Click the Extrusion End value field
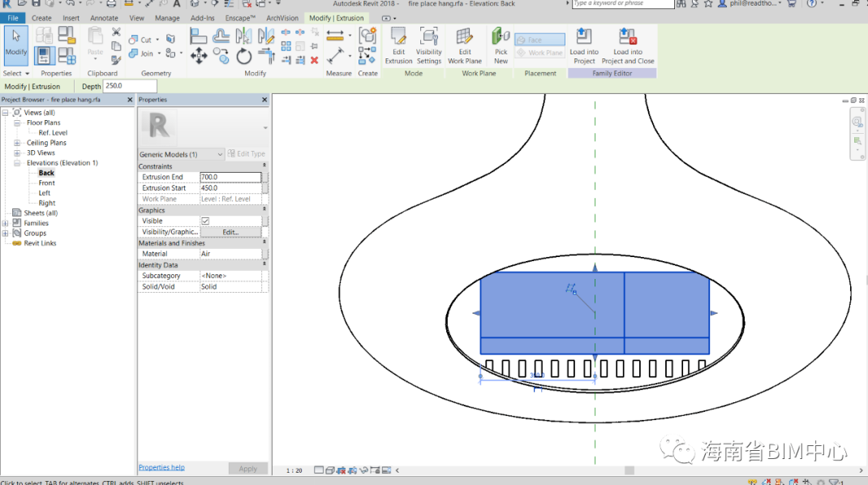The image size is (868, 485). 230,177
